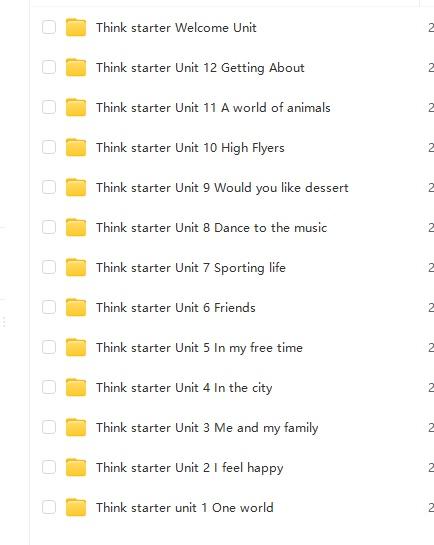Click the panel resize handle dots at left edge
Image resolution: width=434 pixels, height=545 pixels.
[3, 322]
